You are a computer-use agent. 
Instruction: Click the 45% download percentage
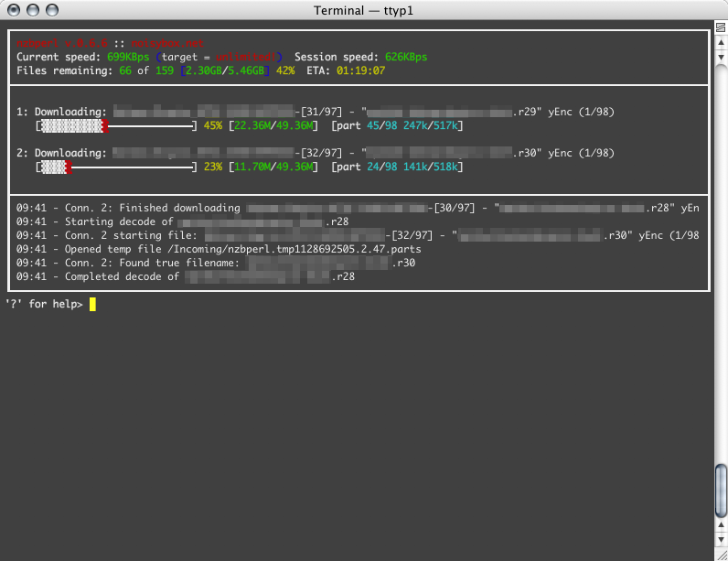click(213, 125)
